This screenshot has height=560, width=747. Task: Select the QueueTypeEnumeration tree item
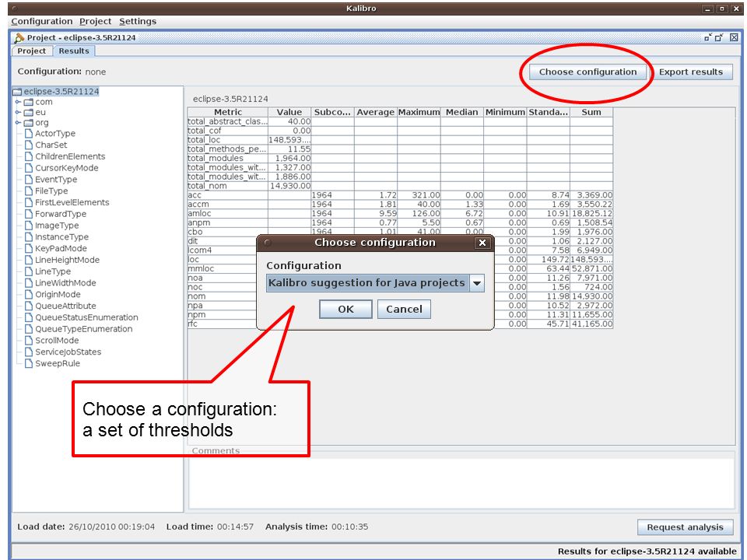[83, 328]
